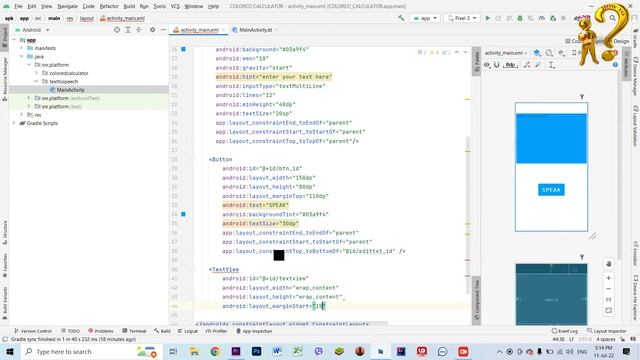
Task: Open the view options eye icon
Action: tap(487, 65)
